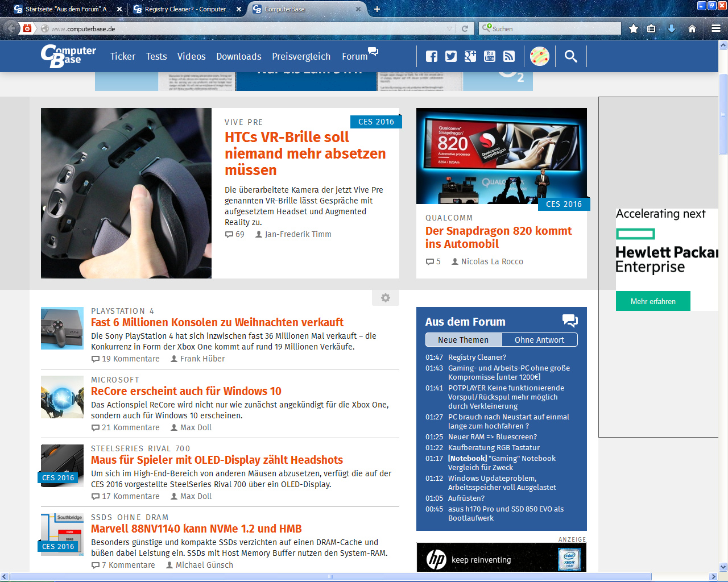Open the bookmarks list icon in toolbar
This screenshot has height=582, width=728.
click(652, 28)
